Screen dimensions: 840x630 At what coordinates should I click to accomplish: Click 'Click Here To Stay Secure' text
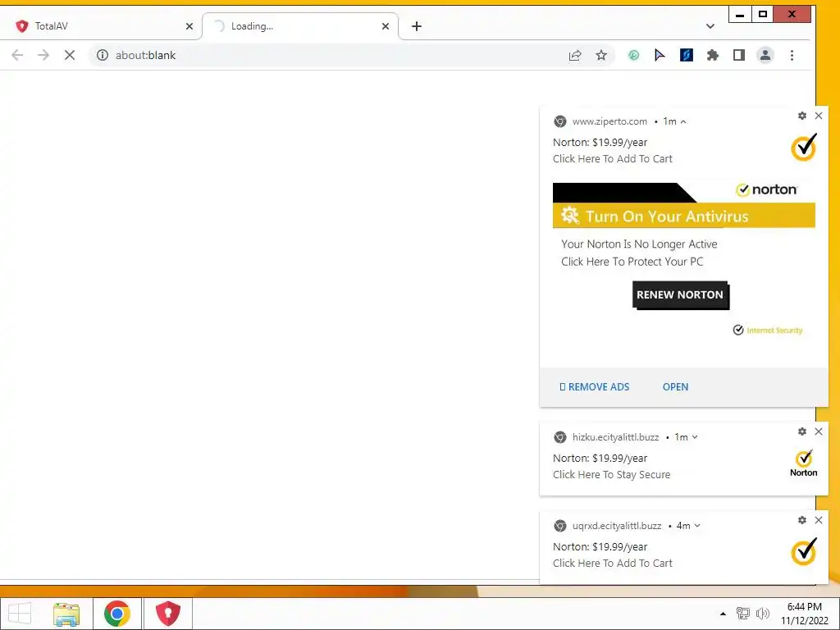[x=611, y=475]
